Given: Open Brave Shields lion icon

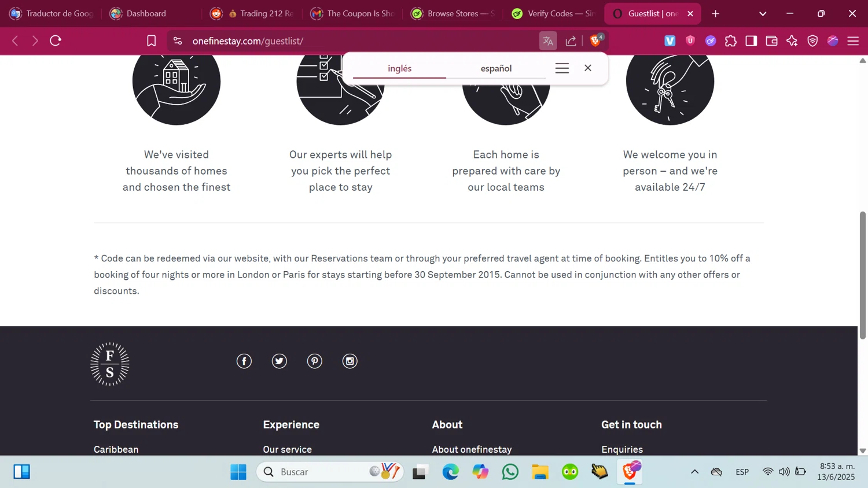Looking at the screenshot, I should point(595,41).
